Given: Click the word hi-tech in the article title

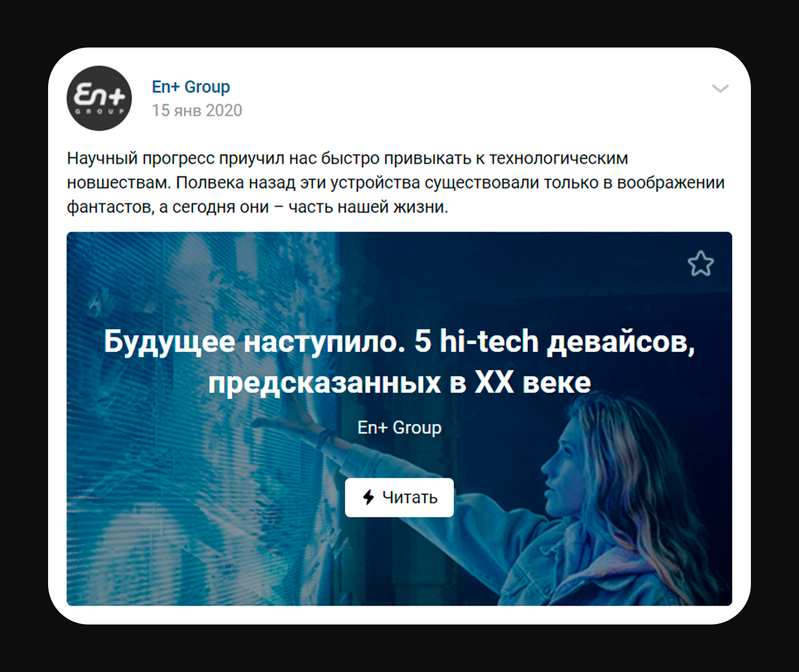Looking at the screenshot, I should tap(489, 341).
